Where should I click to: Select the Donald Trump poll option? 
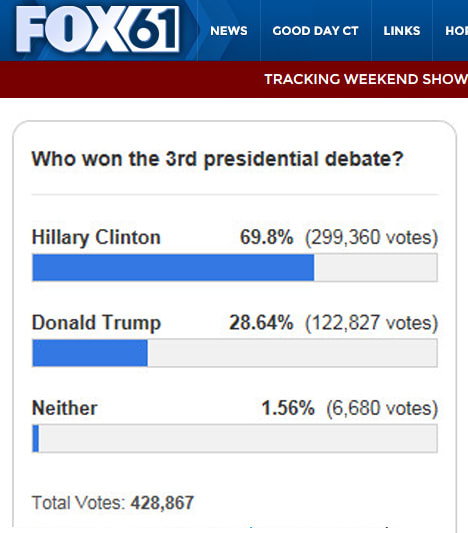[96, 323]
